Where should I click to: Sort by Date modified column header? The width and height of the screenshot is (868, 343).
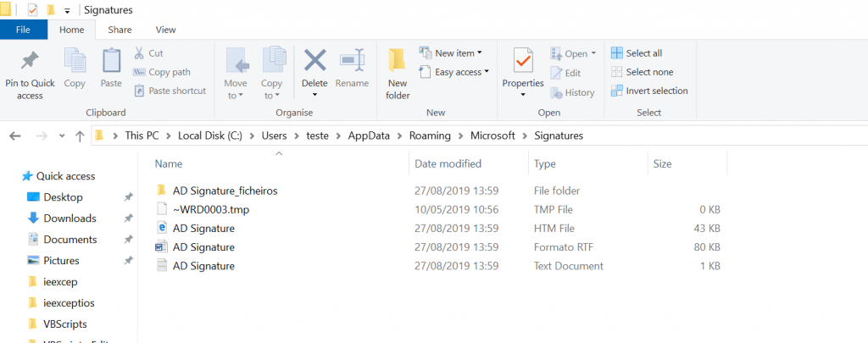[x=448, y=163]
